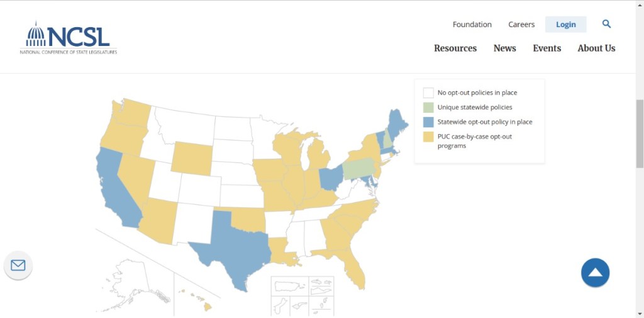Click the white No opt-out policies swatch
This screenshot has width=644, height=318.
click(428, 93)
